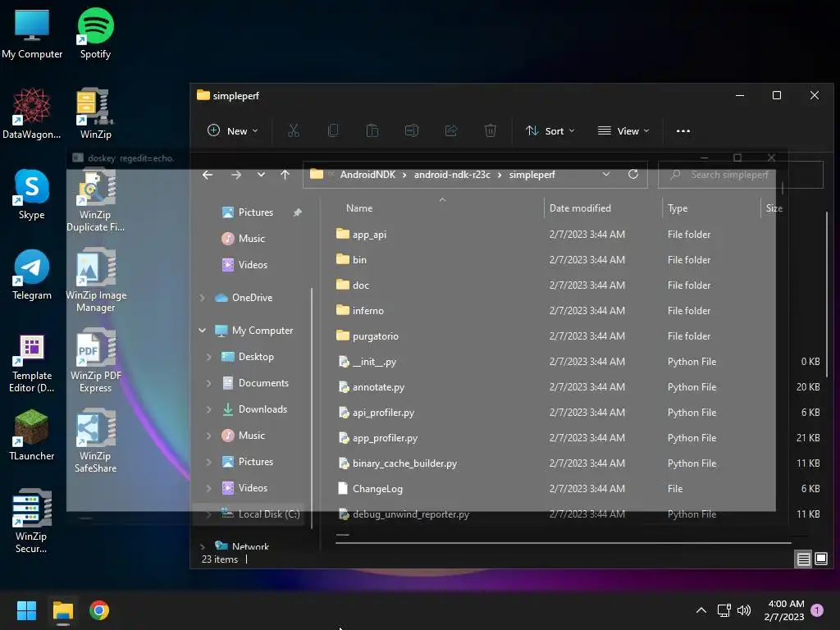Click the Copy icon in Explorer toolbar

pyautogui.click(x=333, y=130)
